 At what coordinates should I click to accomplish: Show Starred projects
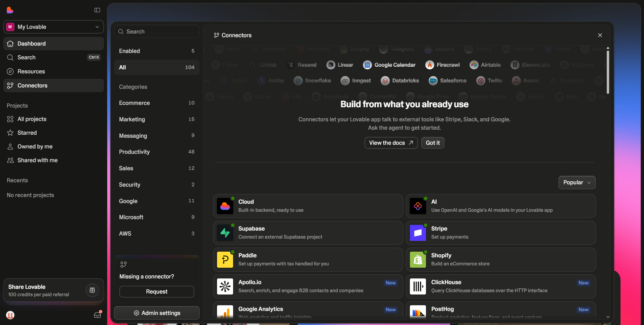pos(54,133)
